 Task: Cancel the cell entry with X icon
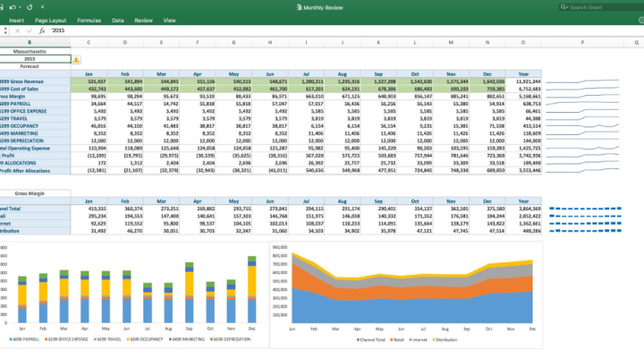tap(17, 30)
